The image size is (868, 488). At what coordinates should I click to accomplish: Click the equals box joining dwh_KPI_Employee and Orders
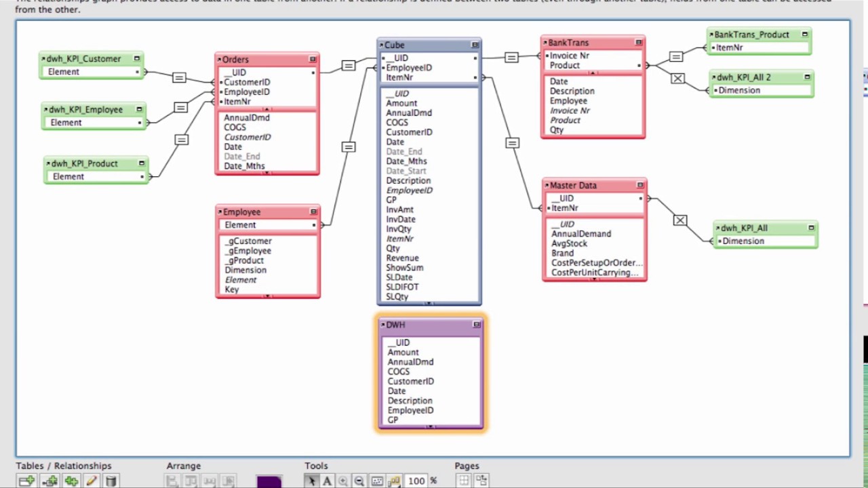point(180,108)
